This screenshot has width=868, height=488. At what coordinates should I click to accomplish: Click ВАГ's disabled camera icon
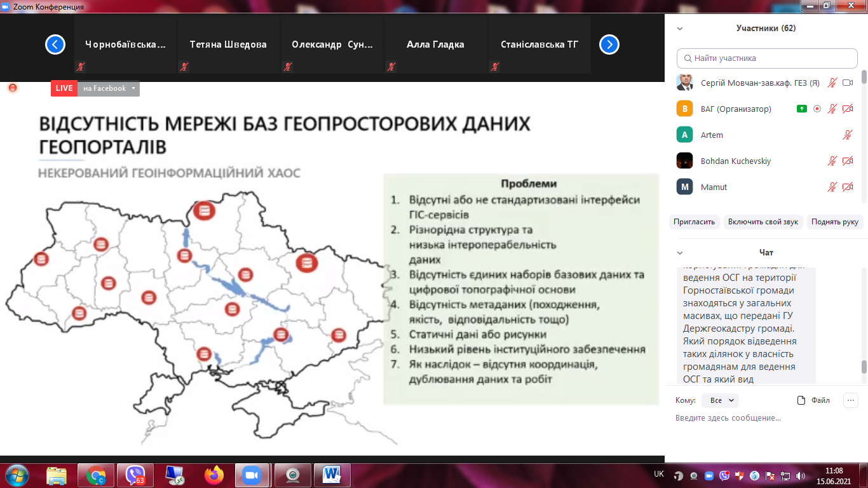click(x=847, y=109)
